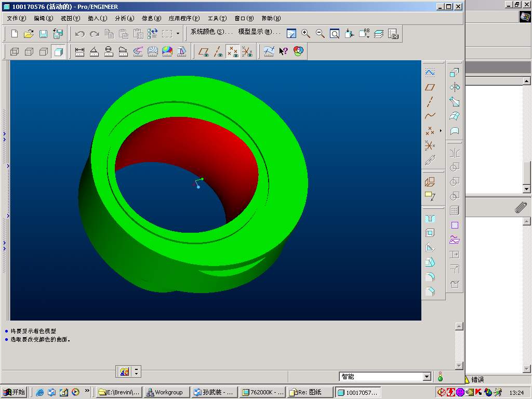Viewport: 532px width, 399px height.
Task: Open an existing file
Action: coord(29,34)
